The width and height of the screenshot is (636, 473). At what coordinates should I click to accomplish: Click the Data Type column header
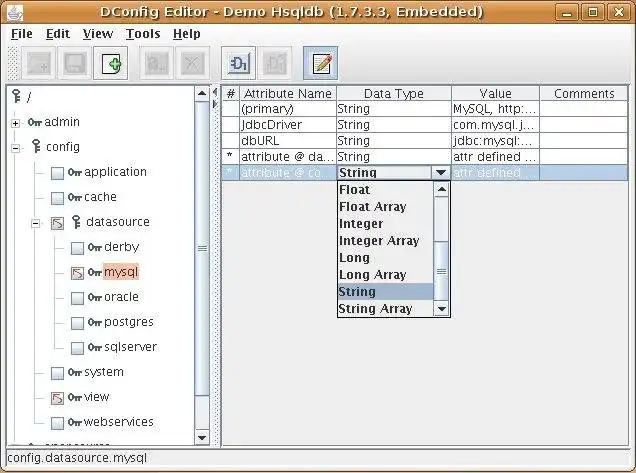click(x=394, y=94)
